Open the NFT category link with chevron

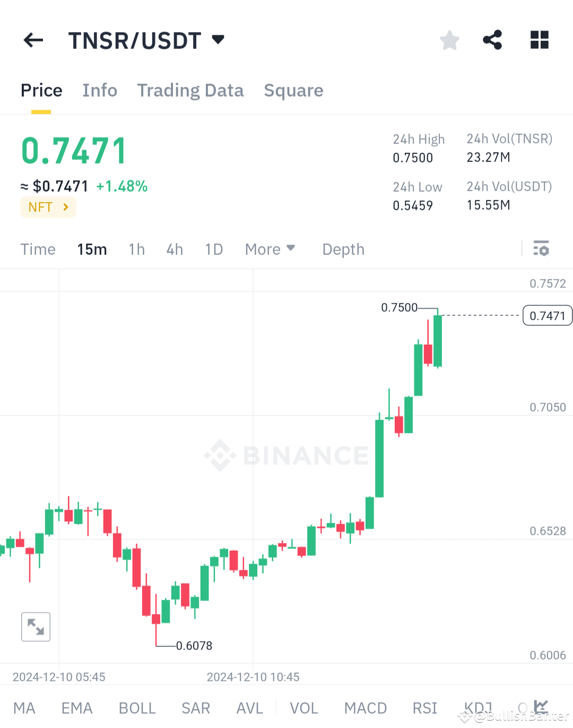click(x=48, y=207)
